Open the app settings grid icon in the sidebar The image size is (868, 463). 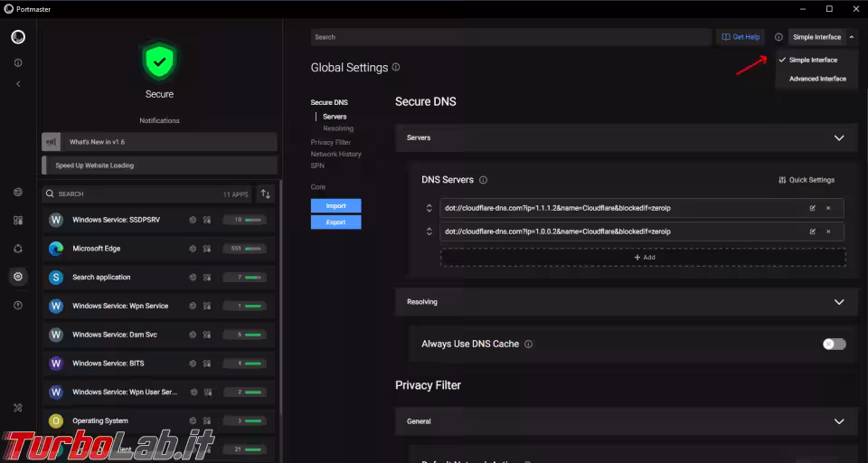pos(18,221)
